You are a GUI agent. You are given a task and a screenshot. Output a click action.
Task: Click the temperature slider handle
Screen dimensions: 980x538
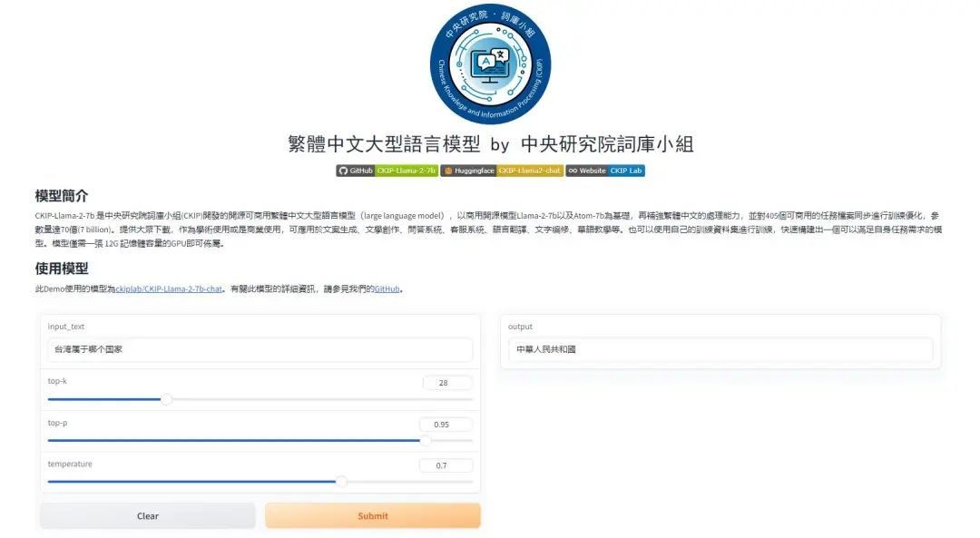click(341, 482)
